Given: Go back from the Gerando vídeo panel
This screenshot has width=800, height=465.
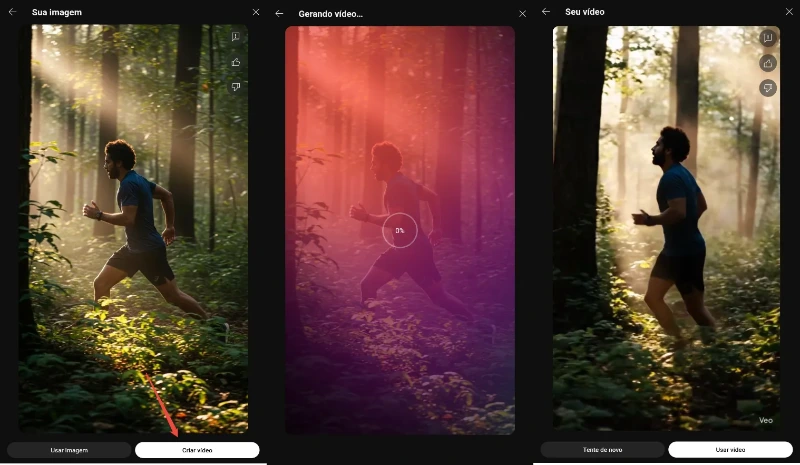Looking at the screenshot, I should point(279,14).
